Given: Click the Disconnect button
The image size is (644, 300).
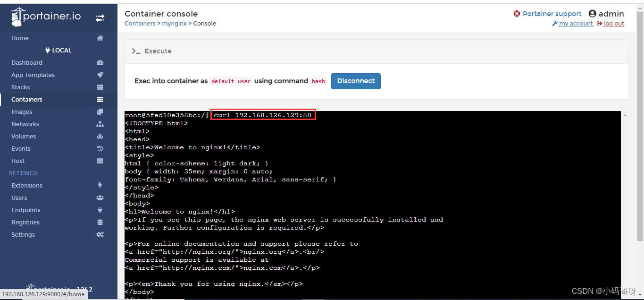Looking at the screenshot, I should (356, 81).
